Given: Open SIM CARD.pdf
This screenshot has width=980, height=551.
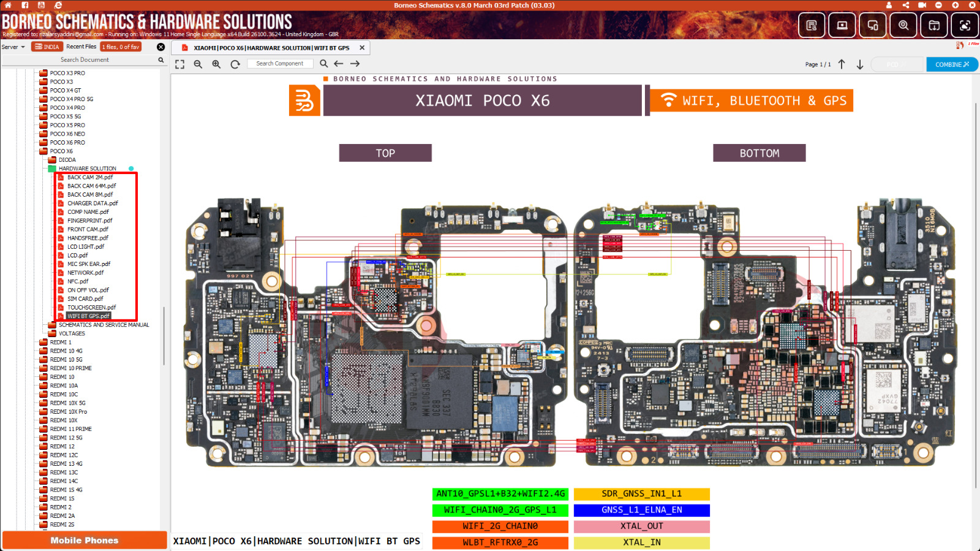Looking at the screenshot, I should [x=85, y=299].
